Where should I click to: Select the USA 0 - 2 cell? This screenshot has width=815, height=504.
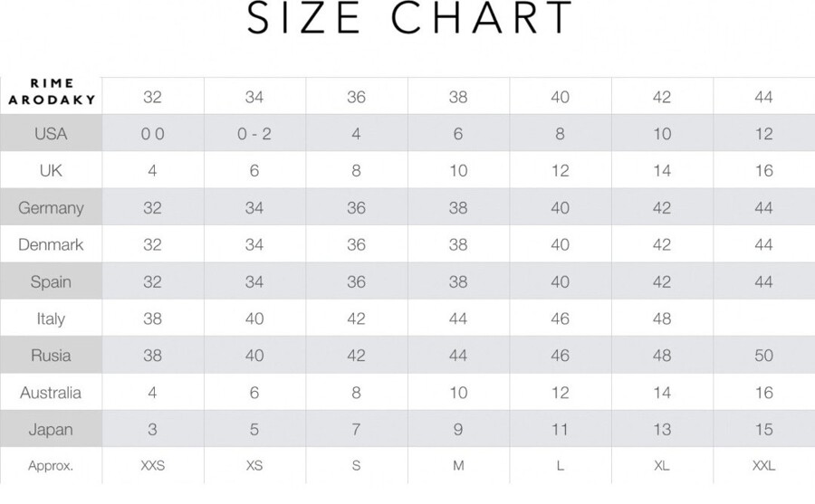coord(254,134)
